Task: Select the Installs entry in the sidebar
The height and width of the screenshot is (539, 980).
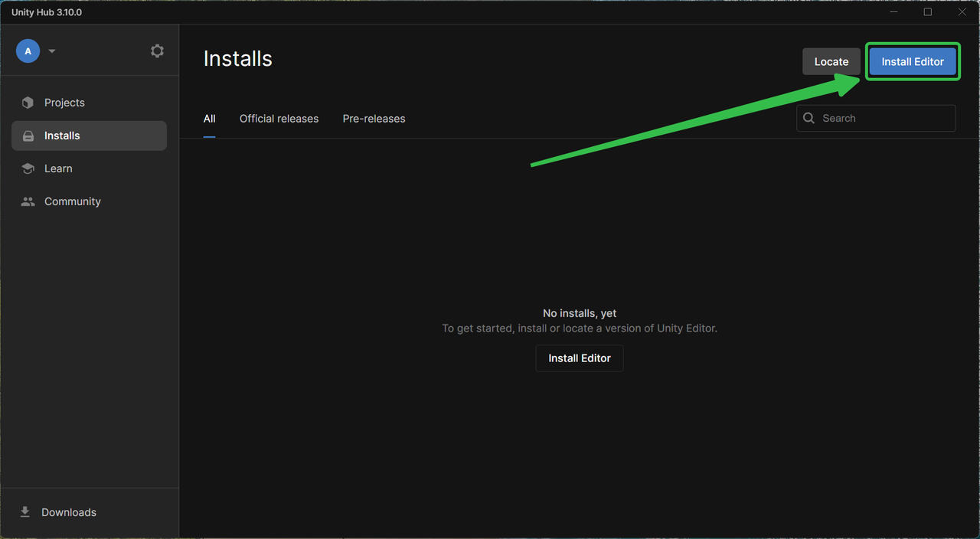Action: pyautogui.click(x=64, y=136)
